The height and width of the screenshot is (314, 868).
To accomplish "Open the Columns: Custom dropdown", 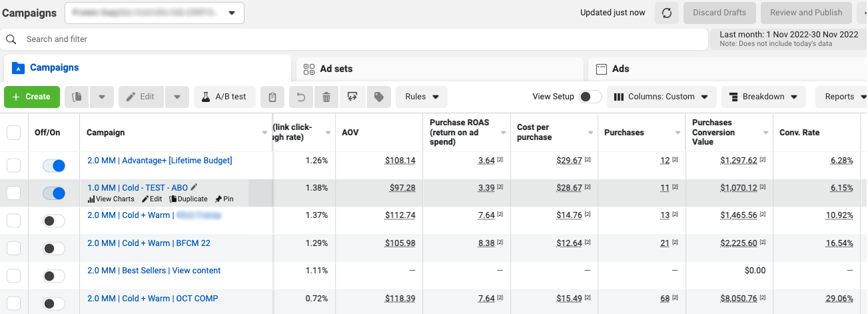I will tap(661, 97).
